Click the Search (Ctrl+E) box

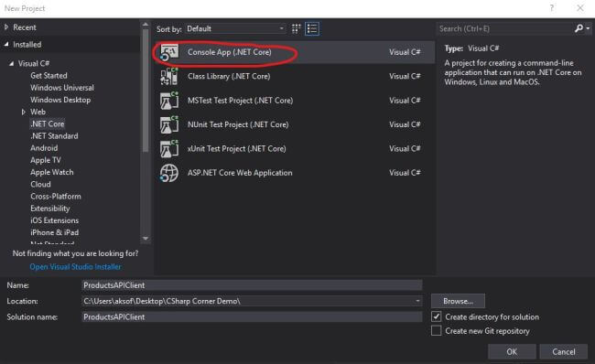[x=504, y=28]
